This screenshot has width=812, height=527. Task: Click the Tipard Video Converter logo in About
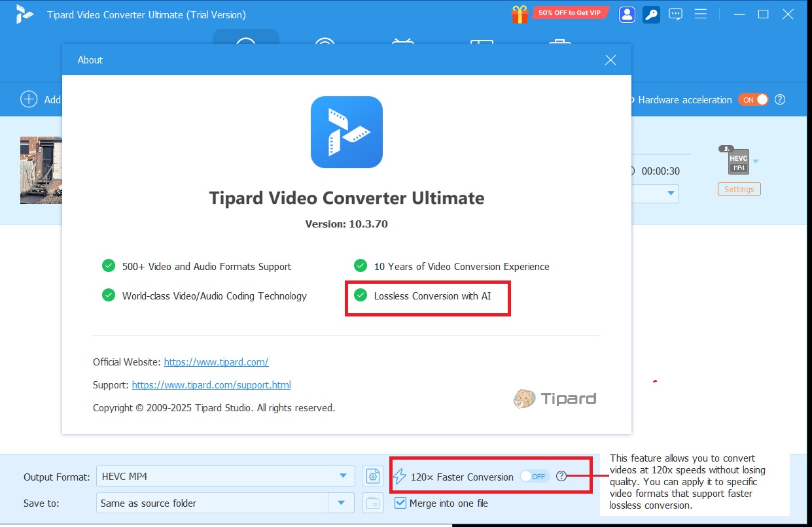[x=347, y=132]
